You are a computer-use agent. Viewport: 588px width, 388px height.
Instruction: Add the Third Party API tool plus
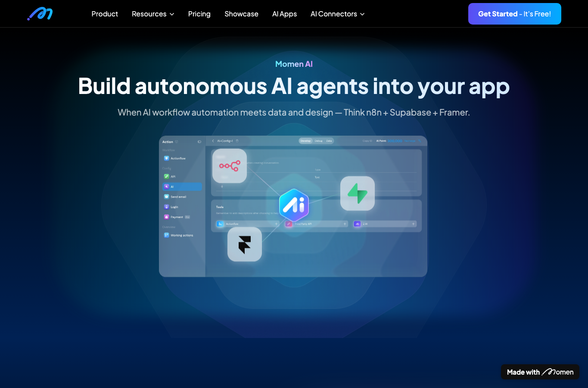345,224
